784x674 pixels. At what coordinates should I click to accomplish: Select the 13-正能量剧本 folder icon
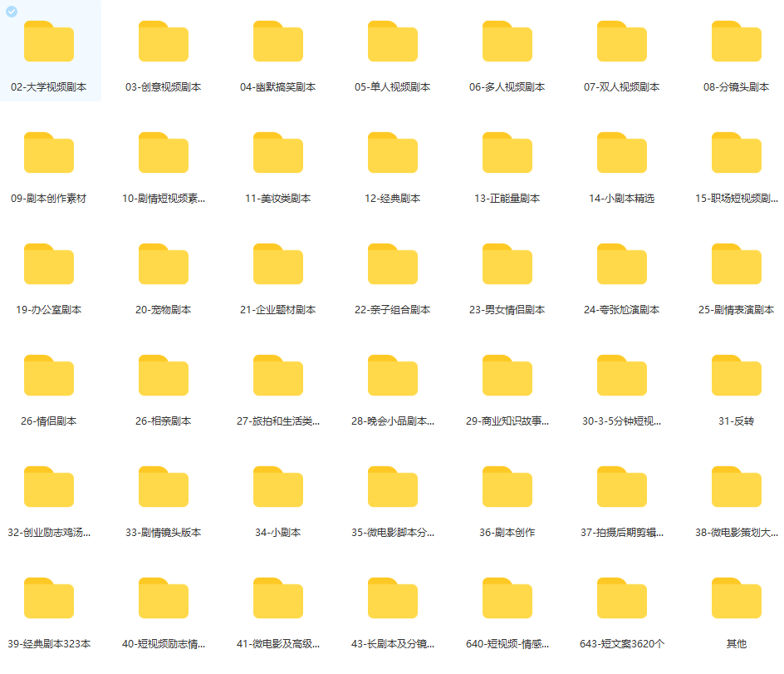click(x=507, y=153)
